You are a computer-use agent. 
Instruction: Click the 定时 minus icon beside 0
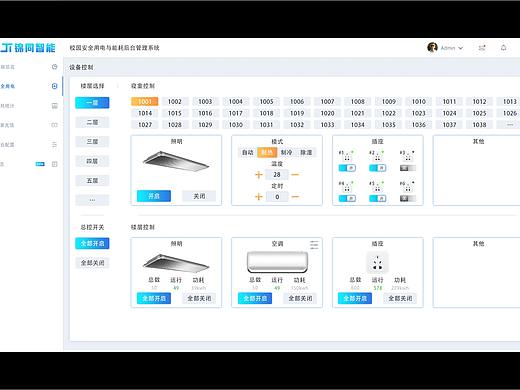(295, 197)
